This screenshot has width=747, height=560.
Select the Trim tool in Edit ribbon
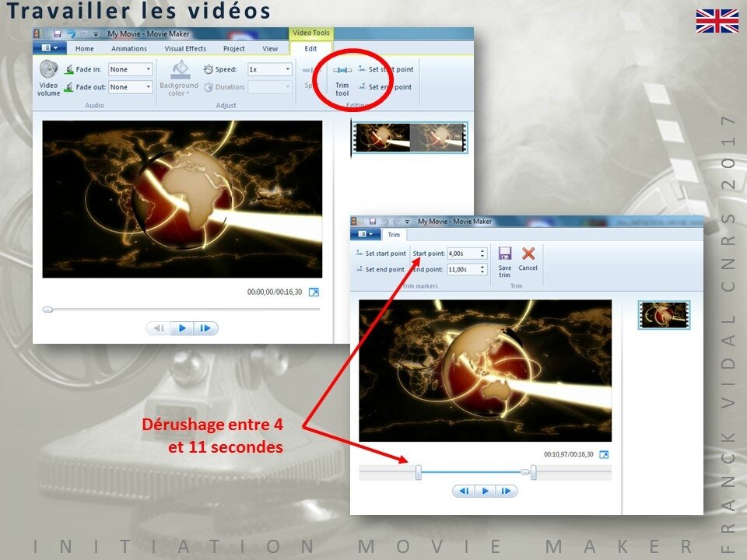click(x=342, y=80)
